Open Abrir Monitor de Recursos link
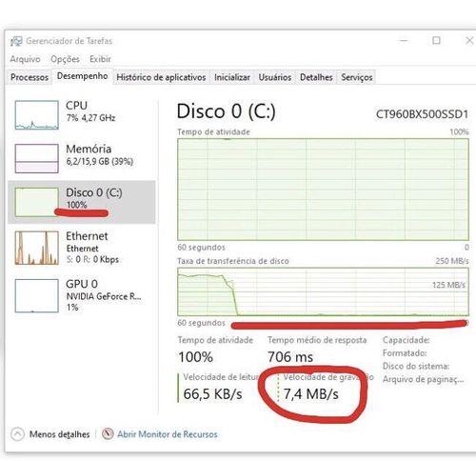The image size is (476, 461). click(x=168, y=434)
